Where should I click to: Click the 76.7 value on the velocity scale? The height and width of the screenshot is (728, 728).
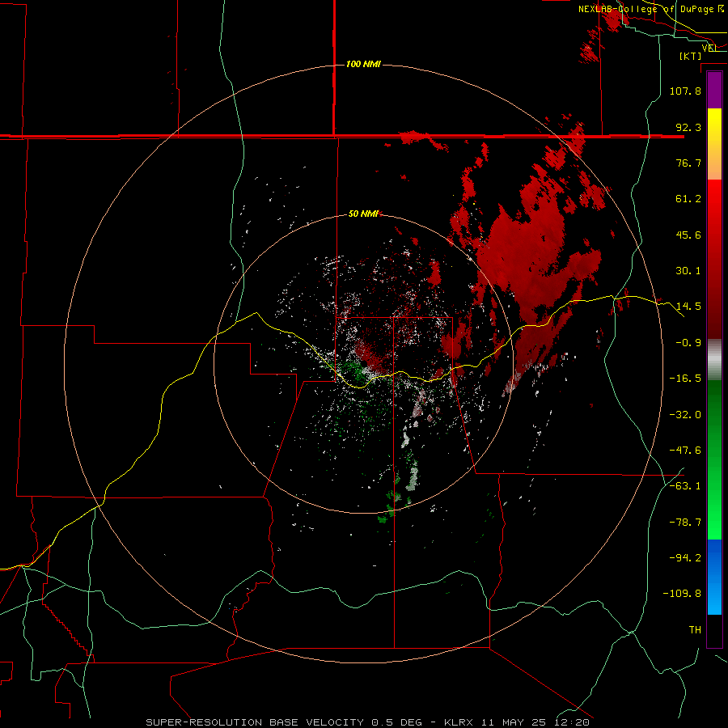(688, 163)
